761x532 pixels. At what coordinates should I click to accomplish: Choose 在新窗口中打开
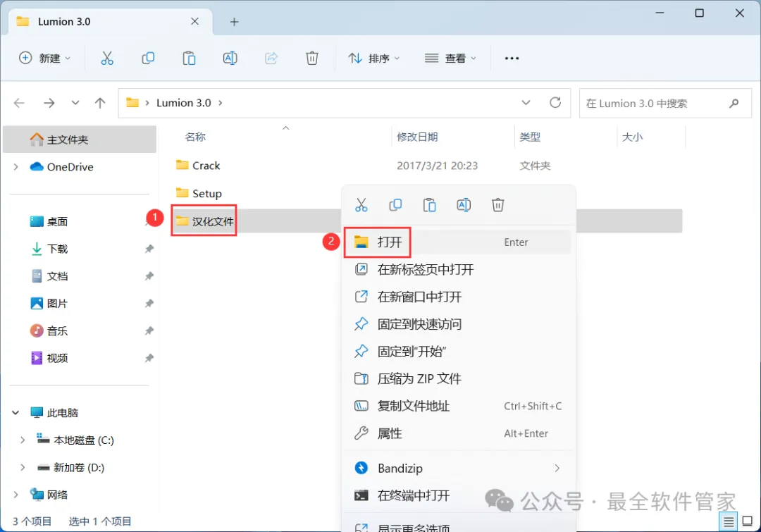(457, 297)
